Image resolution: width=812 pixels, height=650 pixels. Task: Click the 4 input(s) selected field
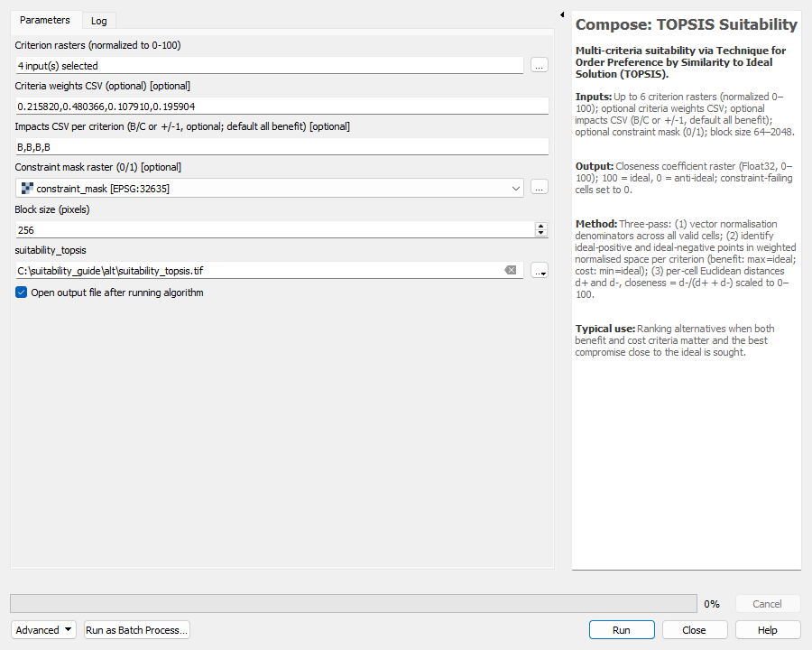tap(269, 65)
